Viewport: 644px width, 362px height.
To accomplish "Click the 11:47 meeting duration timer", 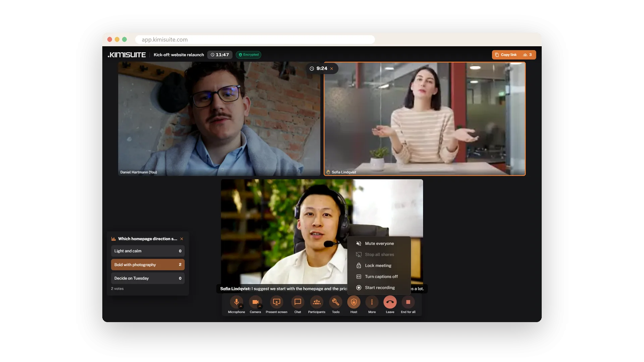I will coord(220,55).
